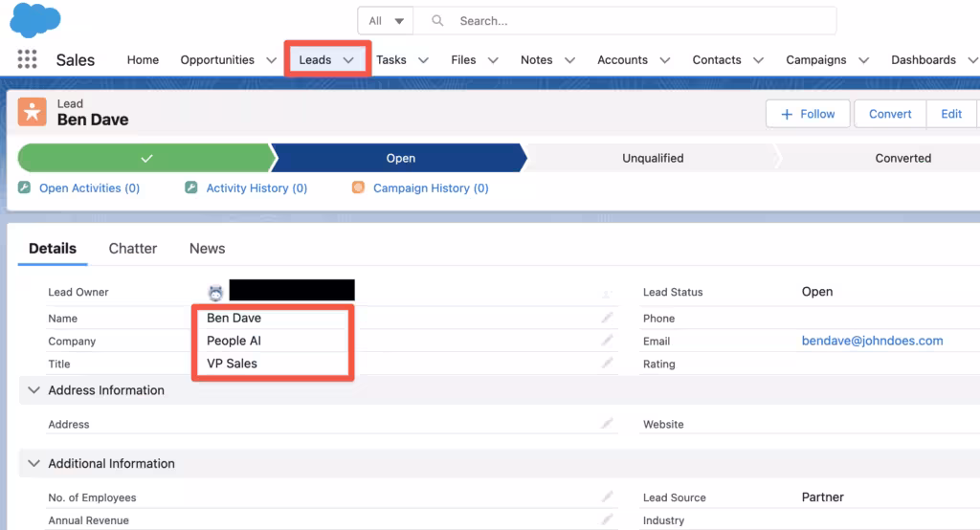Click into the Search field
This screenshot has height=530, width=980.
click(625, 21)
